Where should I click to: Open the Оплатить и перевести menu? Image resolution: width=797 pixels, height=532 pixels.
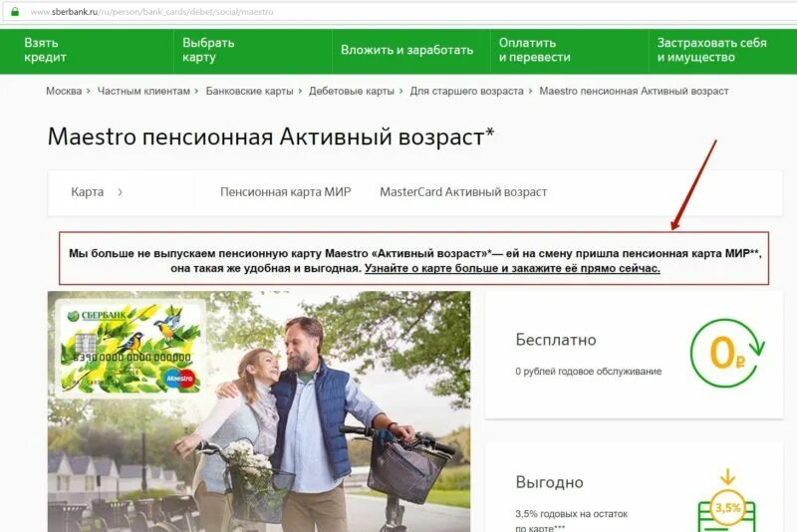535,50
